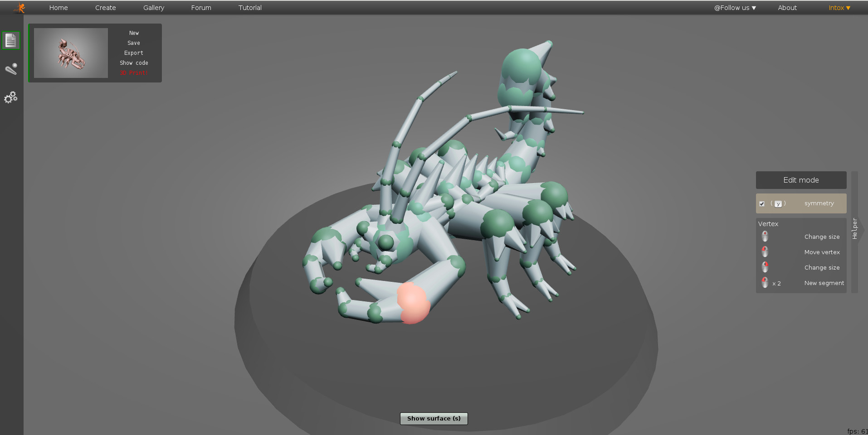
Task: Click the mouse icon beside New segment
Action: (765, 283)
